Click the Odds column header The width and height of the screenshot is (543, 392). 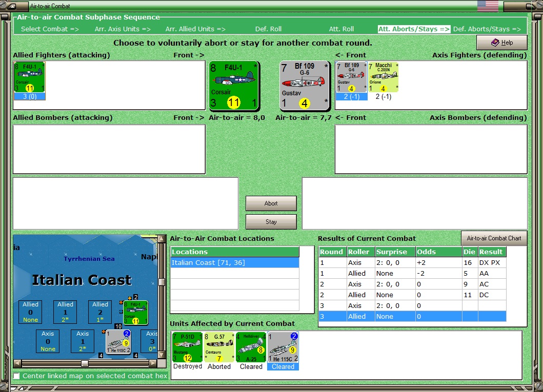pyautogui.click(x=439, y=252)
